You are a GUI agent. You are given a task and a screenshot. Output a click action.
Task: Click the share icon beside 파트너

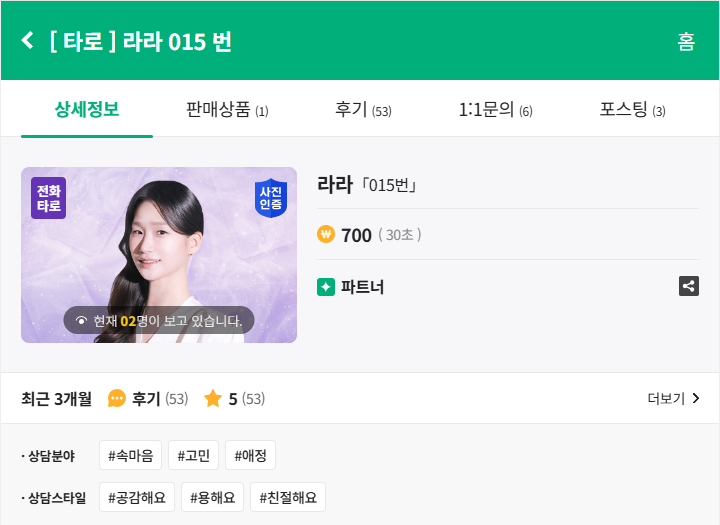point(688,286)
